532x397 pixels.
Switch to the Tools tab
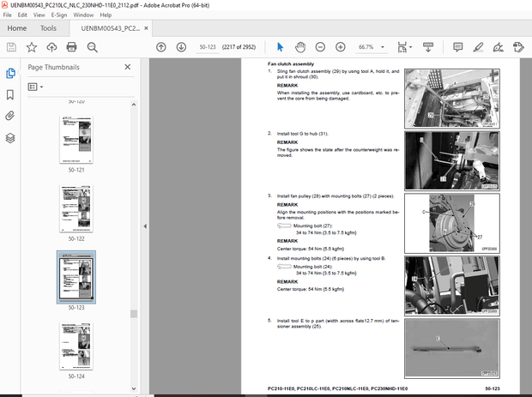coord(49,28)
